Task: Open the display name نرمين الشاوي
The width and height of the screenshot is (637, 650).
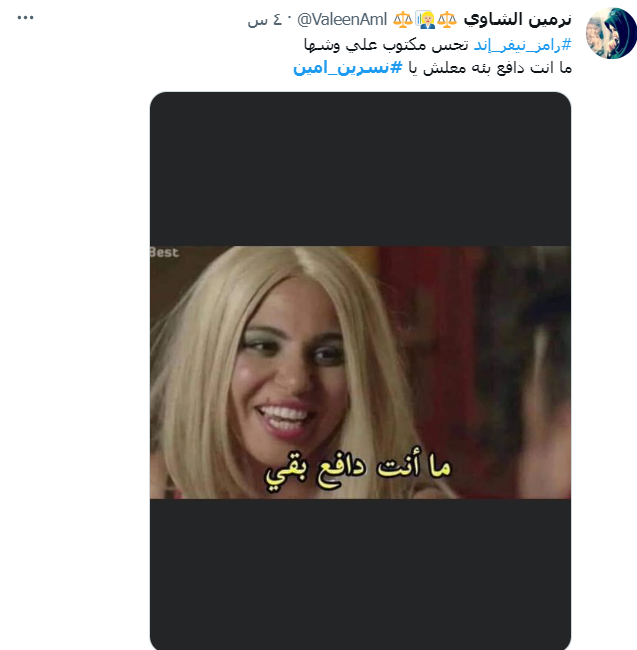Action: click(x=517, y=19)
